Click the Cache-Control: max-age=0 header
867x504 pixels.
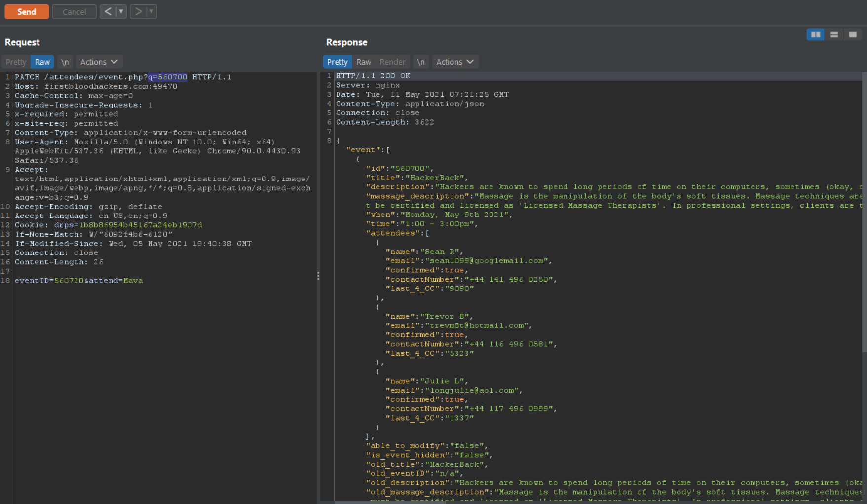pyautogui.click(x=74, y=96)
